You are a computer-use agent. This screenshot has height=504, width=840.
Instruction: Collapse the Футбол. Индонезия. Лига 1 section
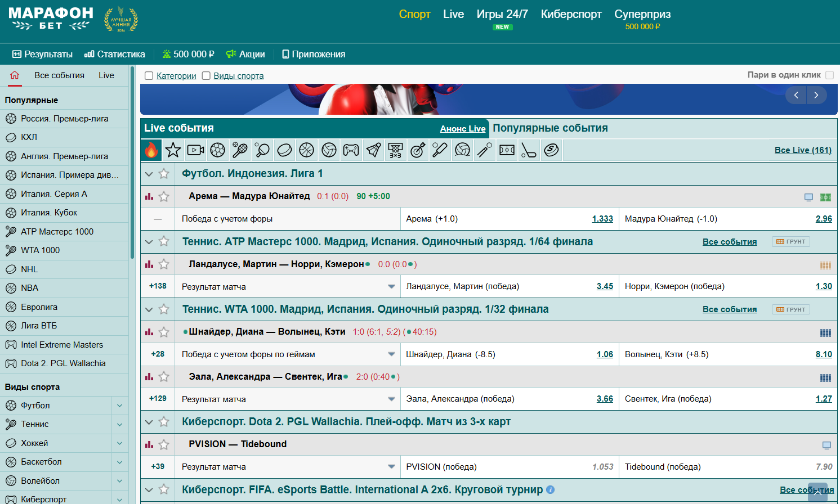[x=149, y=174]
